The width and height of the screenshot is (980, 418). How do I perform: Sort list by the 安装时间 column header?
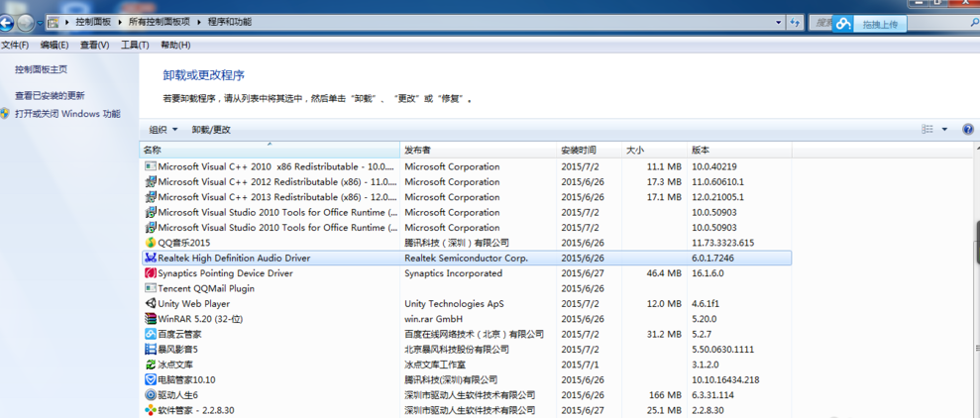click(579, 150)
